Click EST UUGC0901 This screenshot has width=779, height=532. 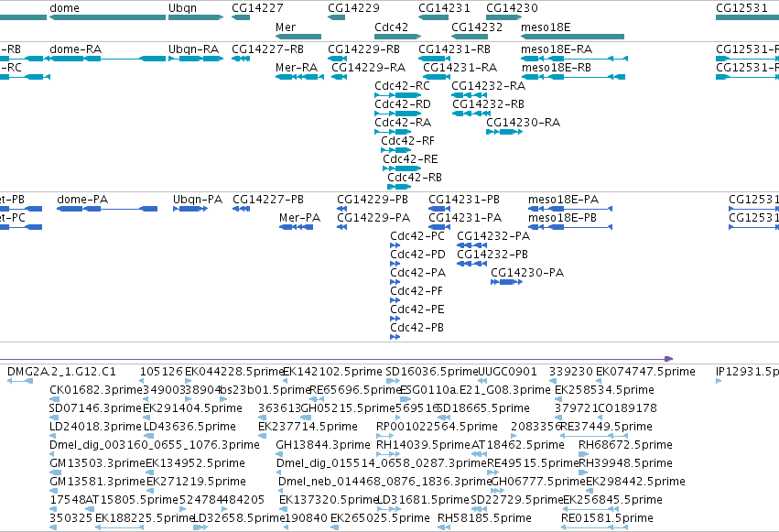coord(481,381)
